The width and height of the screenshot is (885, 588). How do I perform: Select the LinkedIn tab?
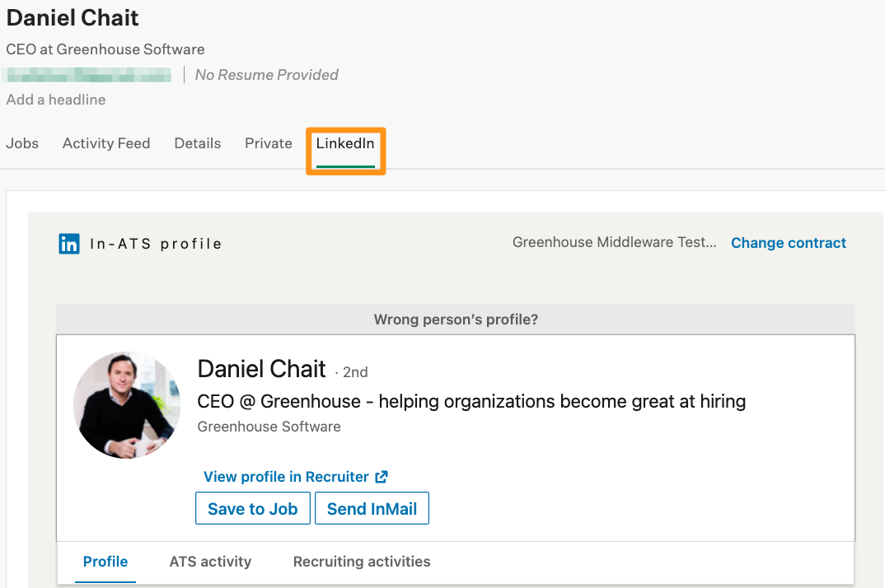click(x=345, y=143)
